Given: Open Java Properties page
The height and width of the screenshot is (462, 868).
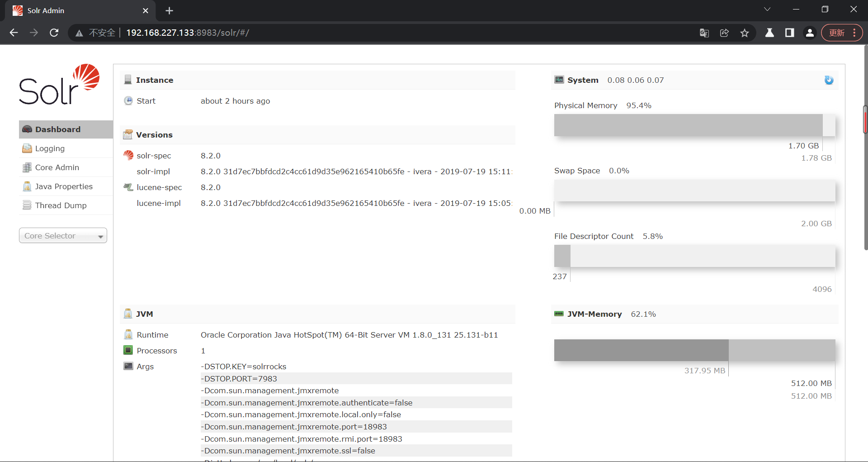Looking at the screenshot, I should 66,186.
